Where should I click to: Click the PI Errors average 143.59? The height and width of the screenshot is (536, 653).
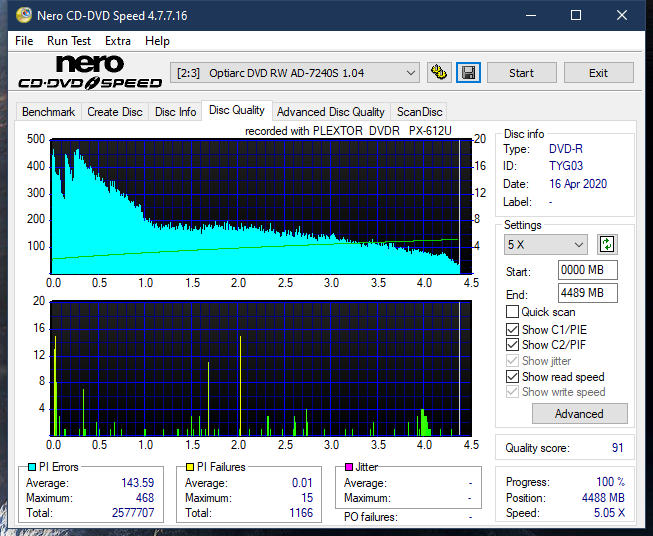pos(137,483)
